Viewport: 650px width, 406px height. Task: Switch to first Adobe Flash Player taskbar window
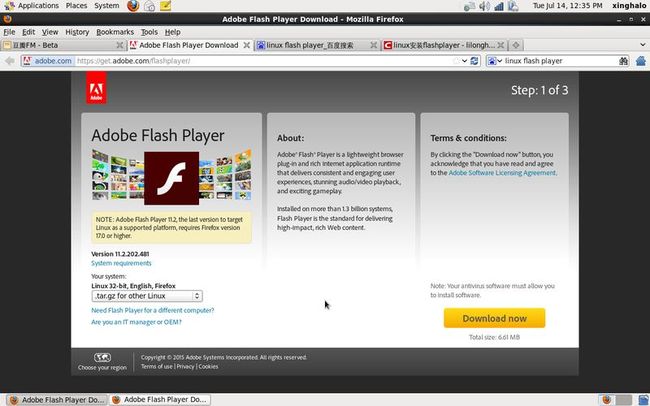(x=57, y=400)
